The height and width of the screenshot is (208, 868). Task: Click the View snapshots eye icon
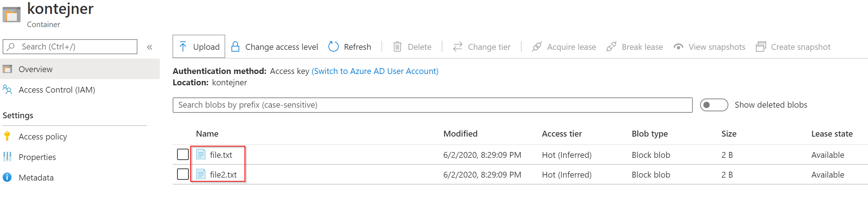pos(678,47)
